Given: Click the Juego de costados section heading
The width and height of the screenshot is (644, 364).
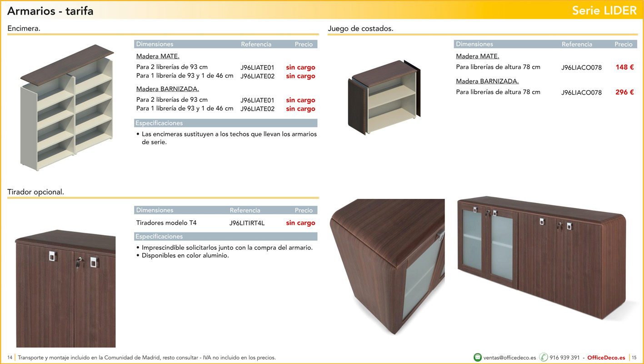Looking at the screenshot, I should (360, 29).
